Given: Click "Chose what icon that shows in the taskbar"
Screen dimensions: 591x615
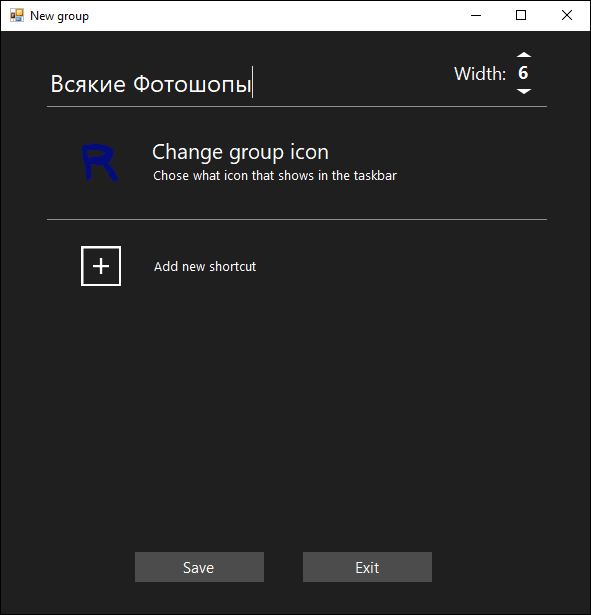Looking at the screenshot, I should (x=275, y=176).
